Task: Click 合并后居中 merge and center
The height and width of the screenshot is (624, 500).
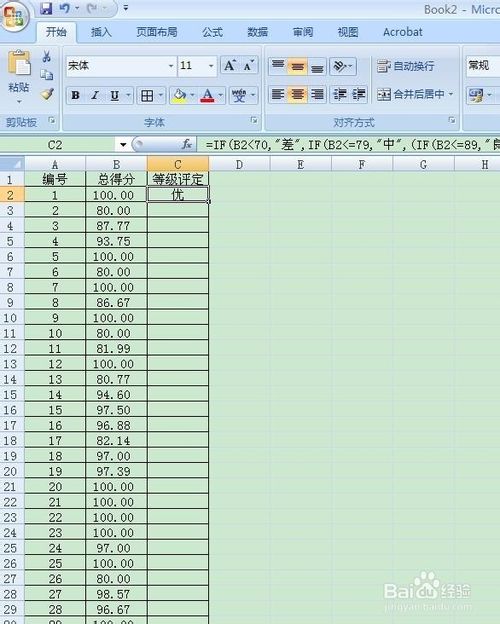Action: (x=410, y=94)
